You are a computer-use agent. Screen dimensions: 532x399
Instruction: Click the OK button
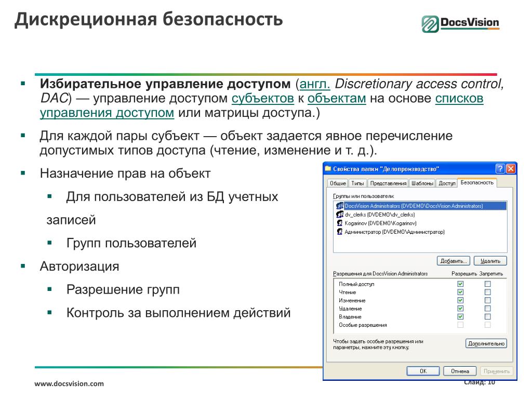[x=423, y=371]
